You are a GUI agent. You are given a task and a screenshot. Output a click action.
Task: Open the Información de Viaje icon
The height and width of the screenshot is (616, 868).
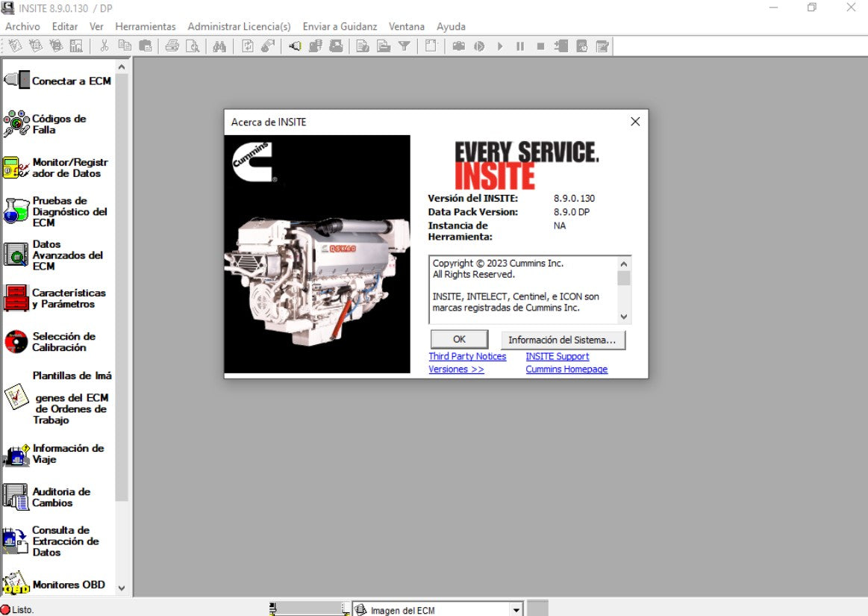[16, 454]
